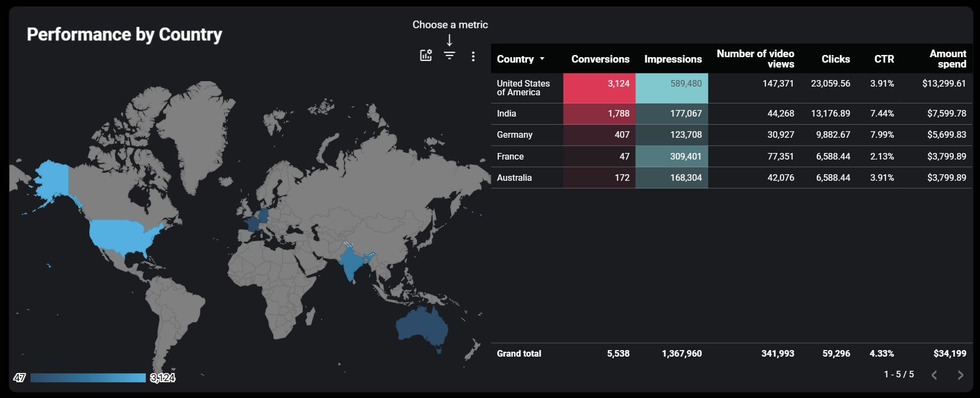Click the 2.13% CTR value
980x398 pixels.
click(882, 156)
